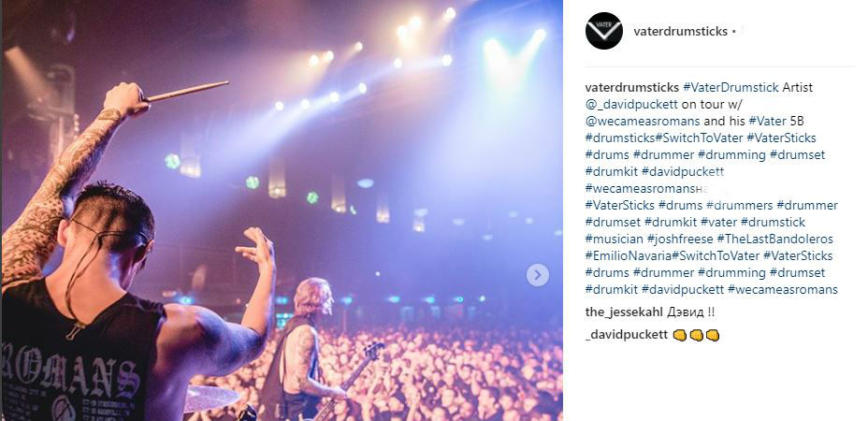
Task: Click the concert photo of the drummer
Action: pyautogui.click(x=282, y=210)
